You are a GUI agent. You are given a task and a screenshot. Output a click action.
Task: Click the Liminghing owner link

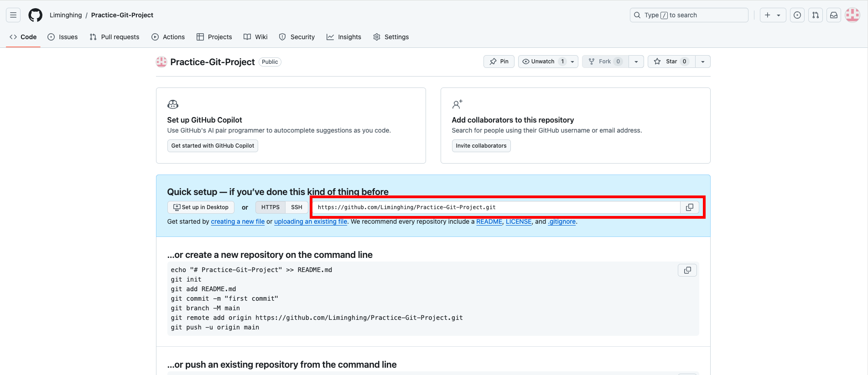click(x=66, y=15)
